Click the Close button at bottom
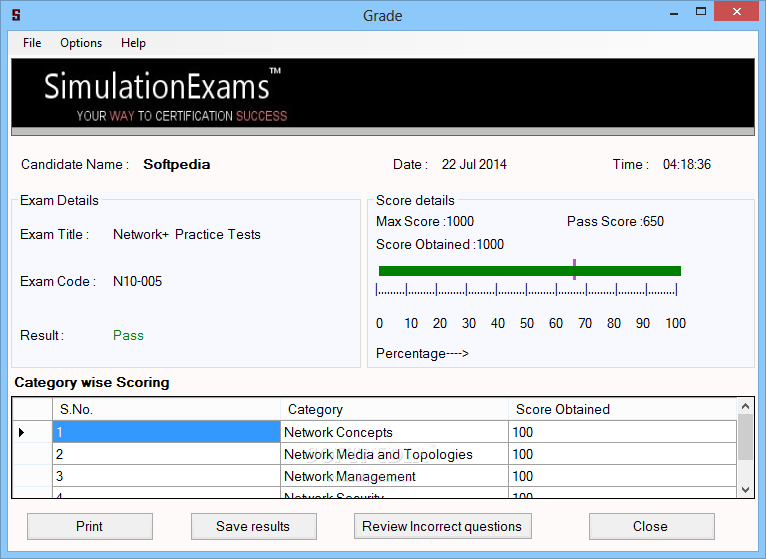Screen dimensions: 766x559 (x=652, y=526)
